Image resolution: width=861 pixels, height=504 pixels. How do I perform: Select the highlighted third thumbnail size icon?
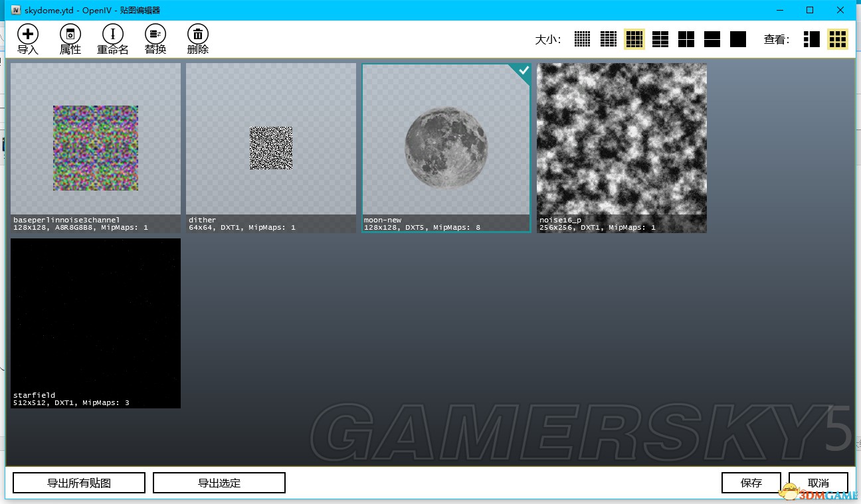634,39
